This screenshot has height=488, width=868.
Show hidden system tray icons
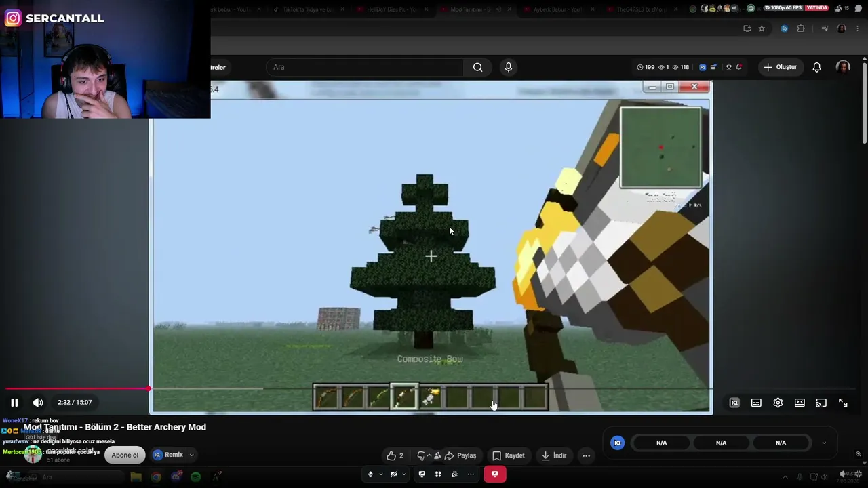click(785, 477)
